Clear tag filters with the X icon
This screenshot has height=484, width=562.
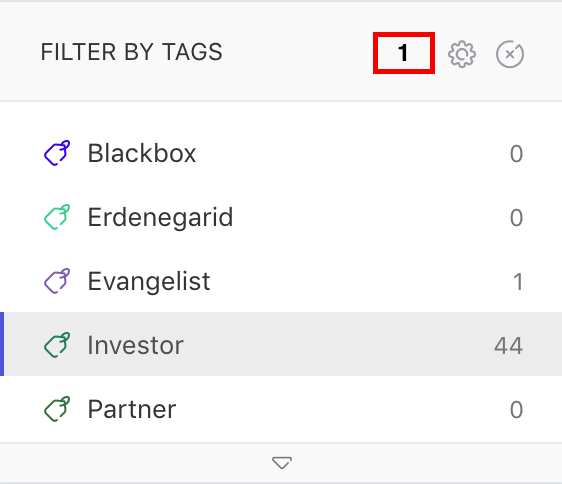tap(510, 54)
